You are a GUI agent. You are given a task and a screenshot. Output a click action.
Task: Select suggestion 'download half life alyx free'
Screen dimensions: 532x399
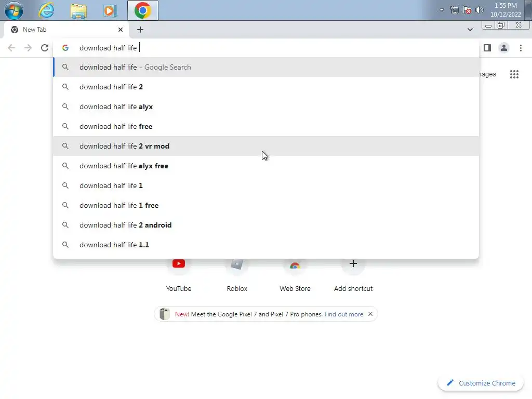pos(266,166)
